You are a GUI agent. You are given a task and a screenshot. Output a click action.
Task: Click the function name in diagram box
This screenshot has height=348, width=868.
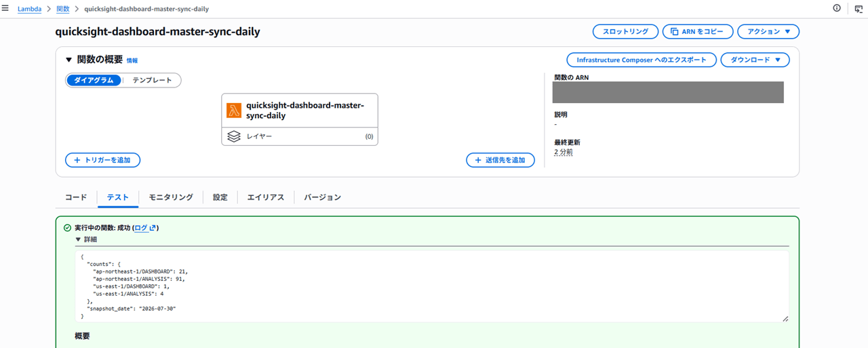(x=305, y=111)
